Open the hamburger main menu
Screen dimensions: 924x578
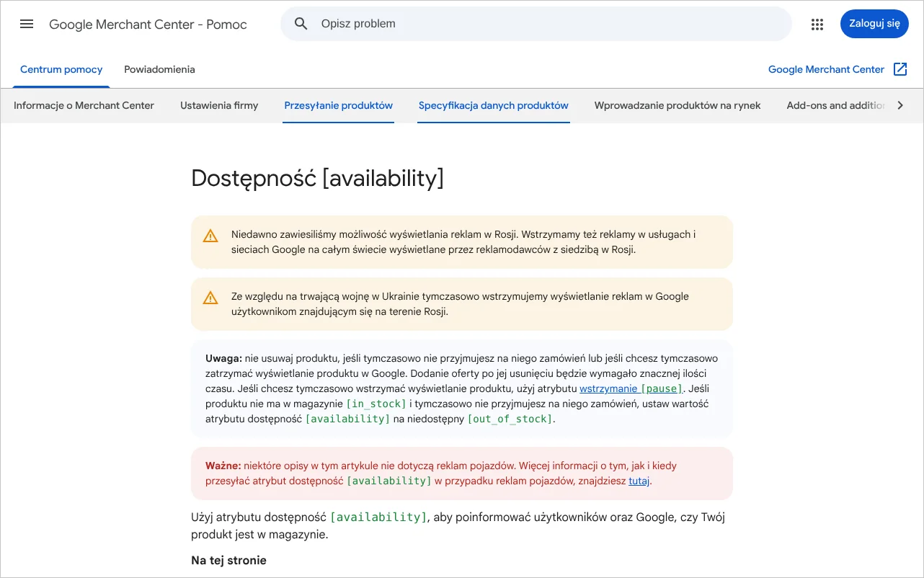27,24
